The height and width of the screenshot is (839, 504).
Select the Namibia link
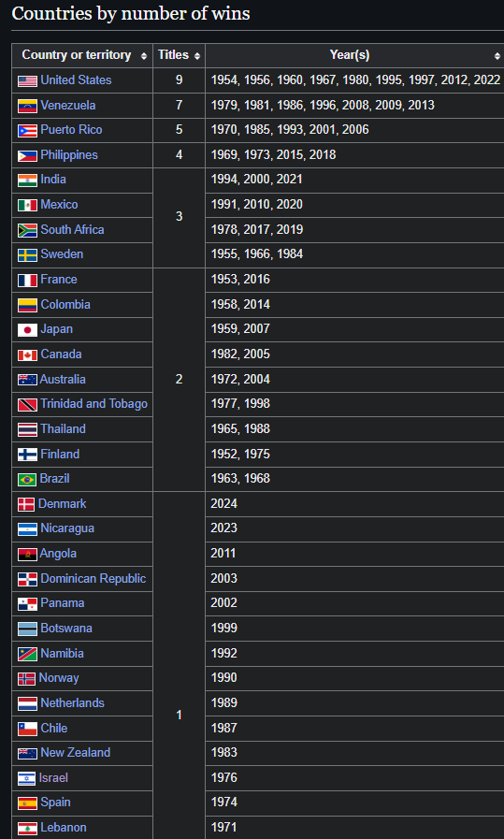tap(62, 653)
